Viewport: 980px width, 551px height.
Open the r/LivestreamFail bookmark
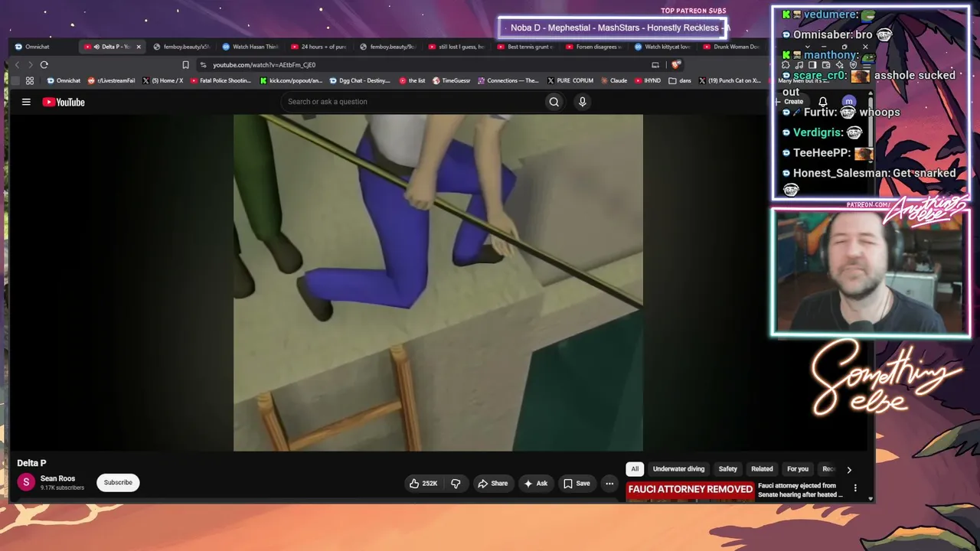(x=112, y=80)
